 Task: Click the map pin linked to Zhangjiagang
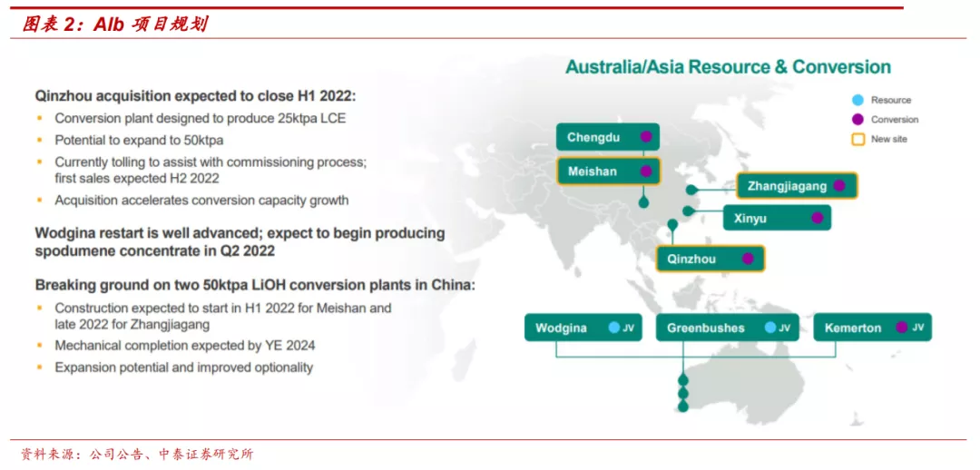[691, 190]
